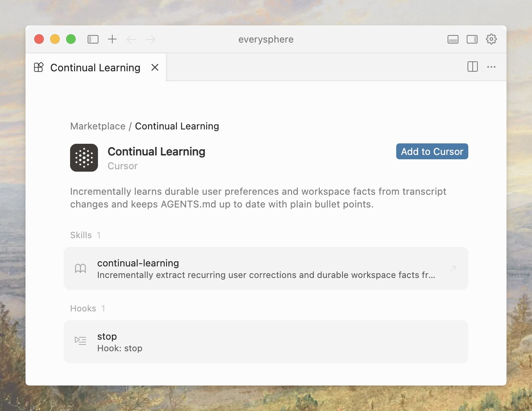Click the book icon beside continual-learning
Viewport: 532px width, 411px height.
80,268
